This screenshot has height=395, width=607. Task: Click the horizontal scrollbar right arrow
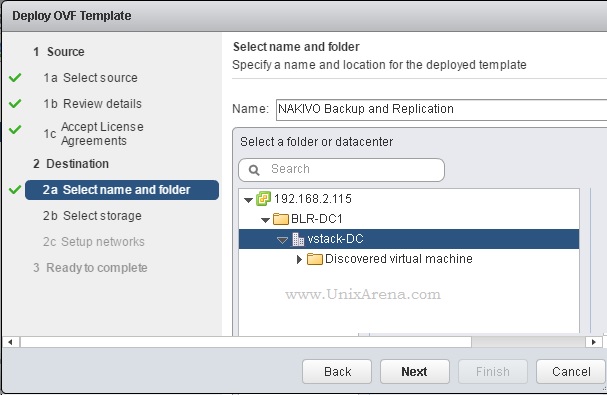593,342
